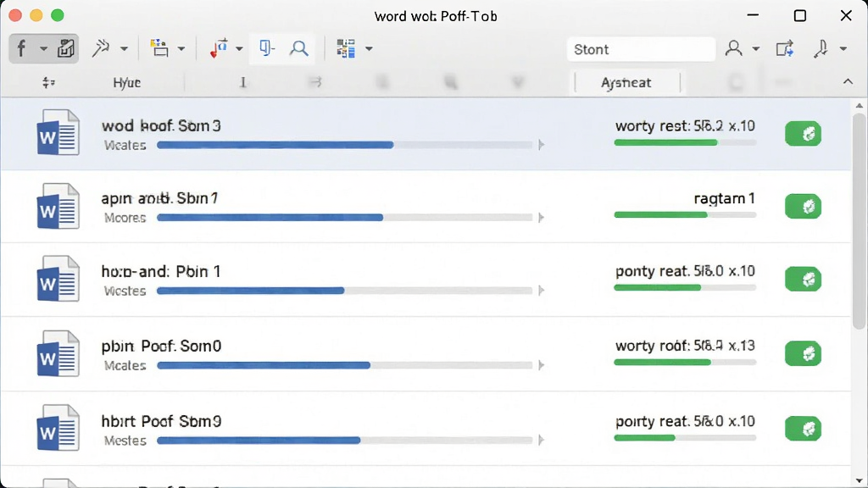Viewport: 868px width, 488px height.
Task: Click the magnifier search icon
Action: point(299,48)
